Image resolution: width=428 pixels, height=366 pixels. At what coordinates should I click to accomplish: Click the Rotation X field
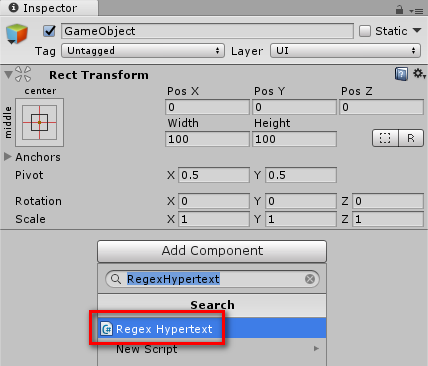[214, 201]
